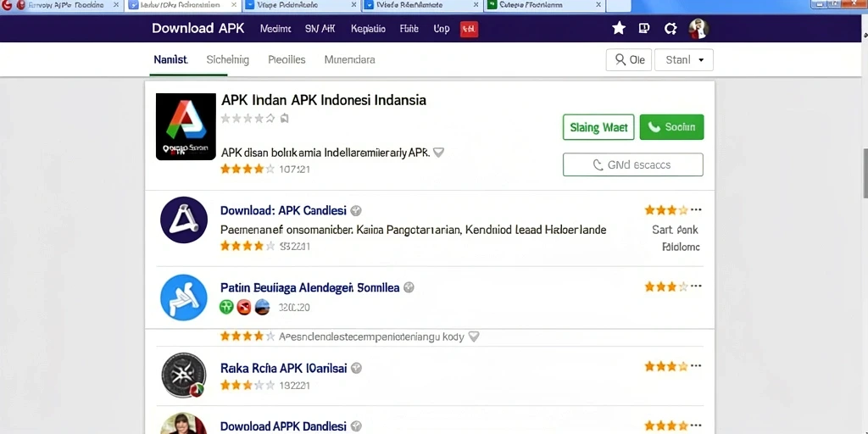
Task: Open the Uop navigation item
Action: 441,29
